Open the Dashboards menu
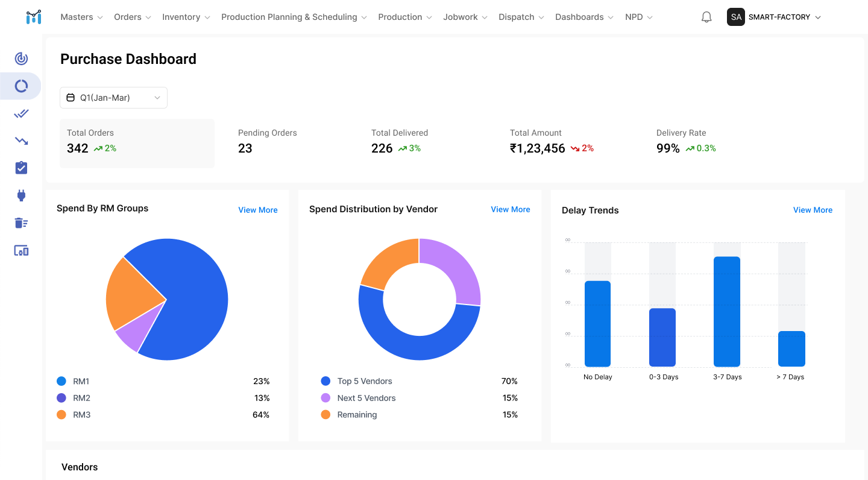868x480 pixels. click(x=584, y=17)
